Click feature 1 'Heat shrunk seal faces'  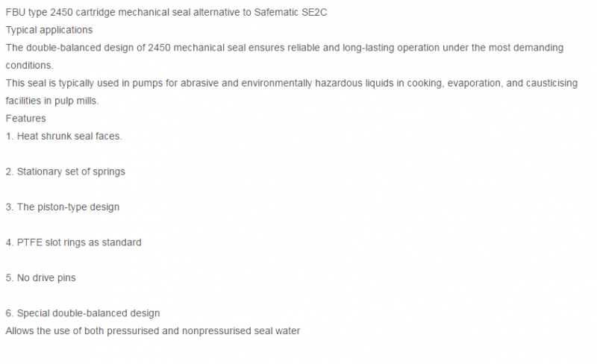(63, 136)
